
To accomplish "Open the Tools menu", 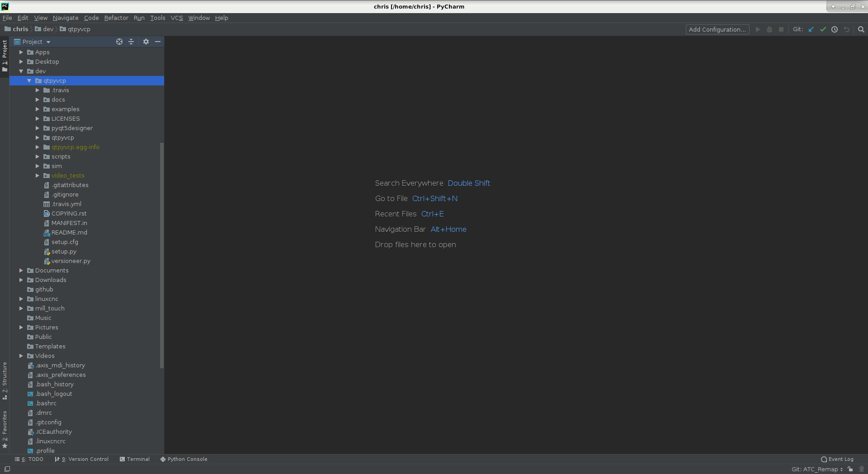I will (158, 18).
